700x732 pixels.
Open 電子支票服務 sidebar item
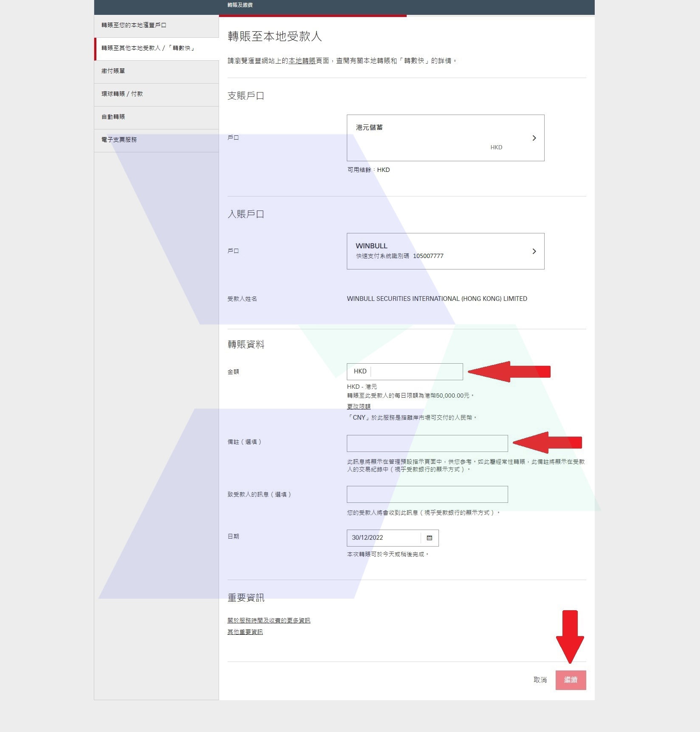(156, 140)
